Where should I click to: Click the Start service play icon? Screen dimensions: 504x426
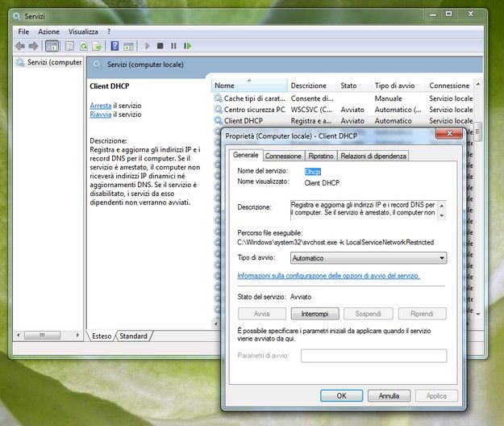(x=148, y=46)
